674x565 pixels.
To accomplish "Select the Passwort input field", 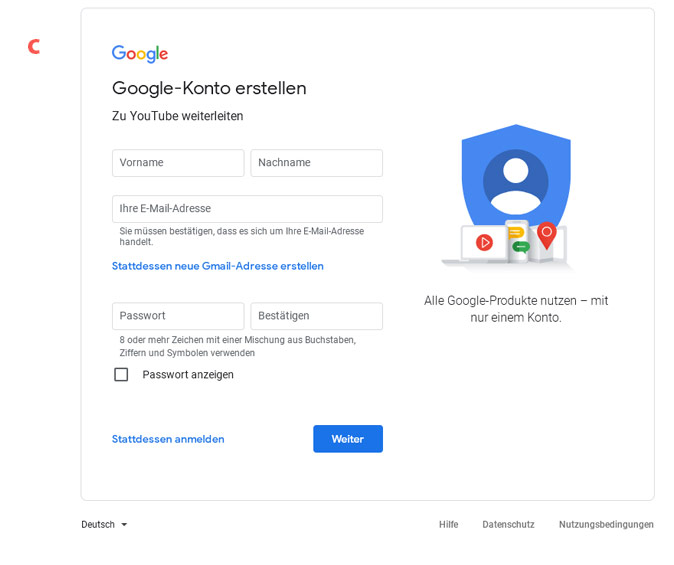I will 178,316.
